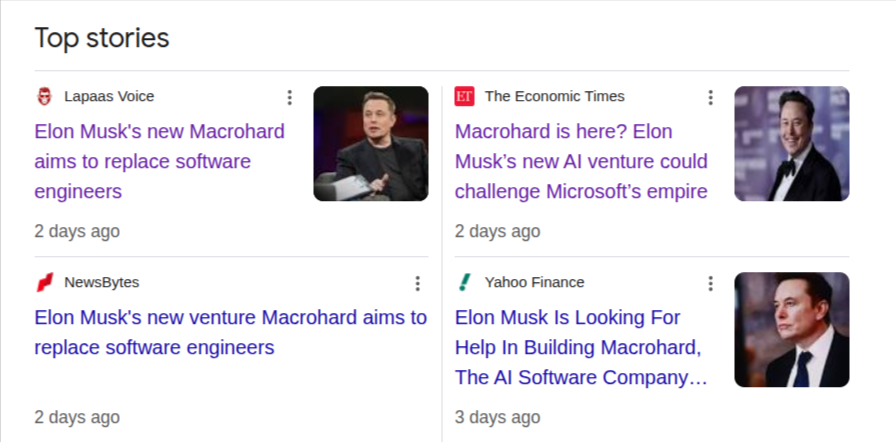Click the Yahoo Finance story thumbnail image
Image resolution: width=896 pixels, height=442 pixels.
click(792, 330)
